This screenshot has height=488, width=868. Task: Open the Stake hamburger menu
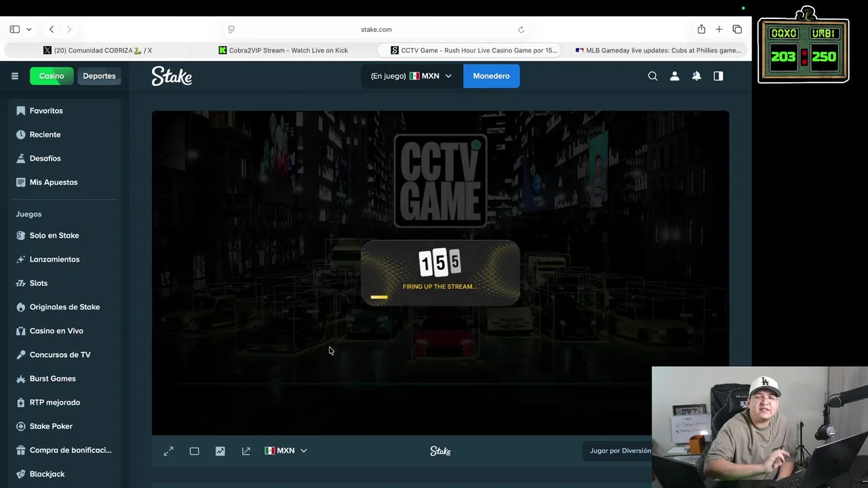14,76
